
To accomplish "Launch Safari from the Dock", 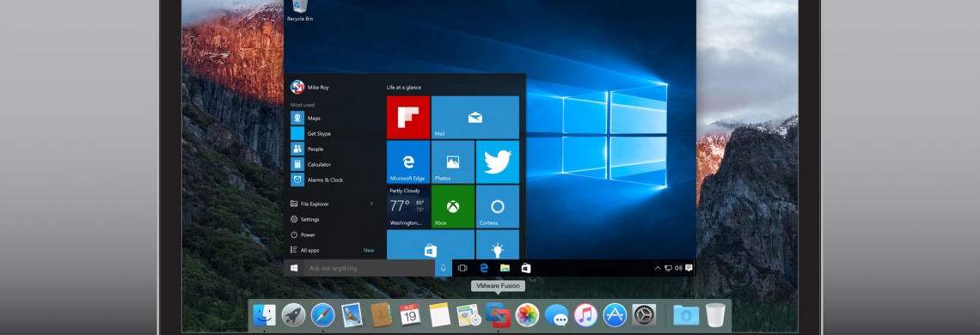I will coord(323,315).
